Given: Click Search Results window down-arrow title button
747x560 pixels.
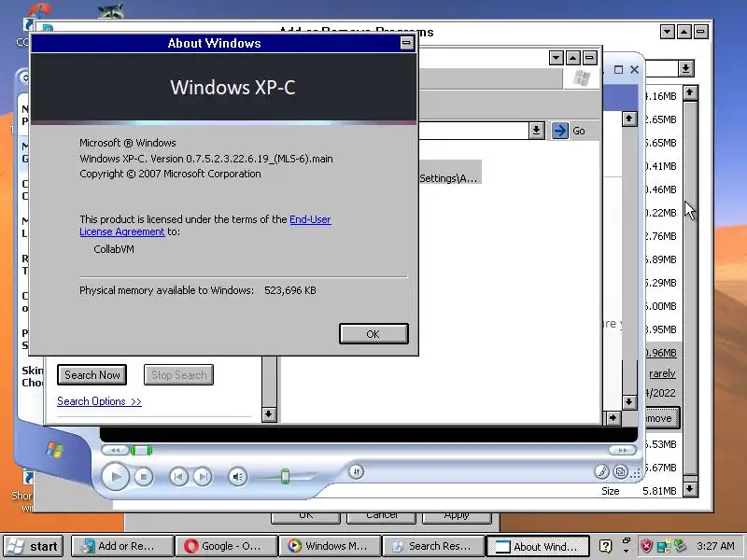Looking at the screenshot, I should point(556,58).
